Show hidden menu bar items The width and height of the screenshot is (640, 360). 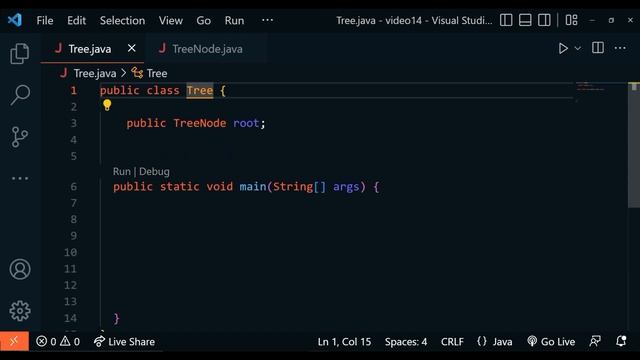pyautogui.click(x=267, y=20)
